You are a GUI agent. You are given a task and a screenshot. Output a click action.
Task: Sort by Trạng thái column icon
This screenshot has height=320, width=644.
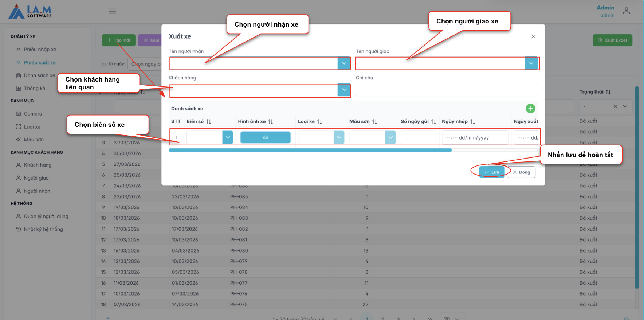coord(608,92)
